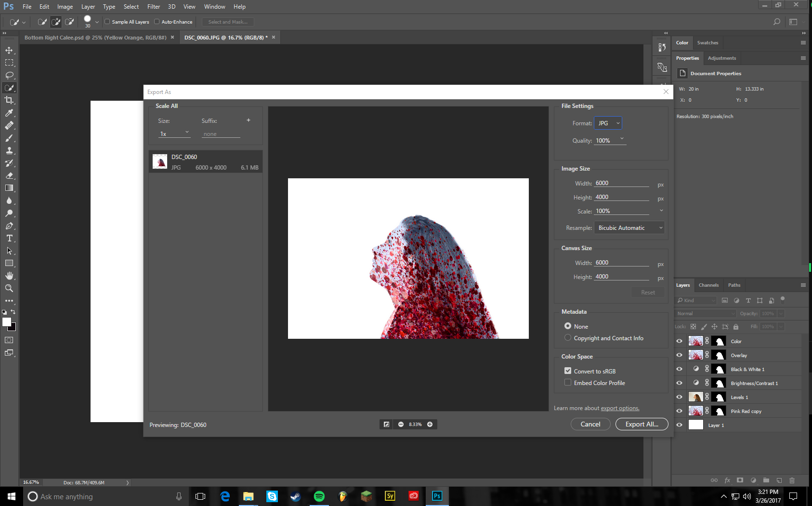Click the Image Size Width field
The height and width of the screenshot is (506, 812).
coord(622,183)
